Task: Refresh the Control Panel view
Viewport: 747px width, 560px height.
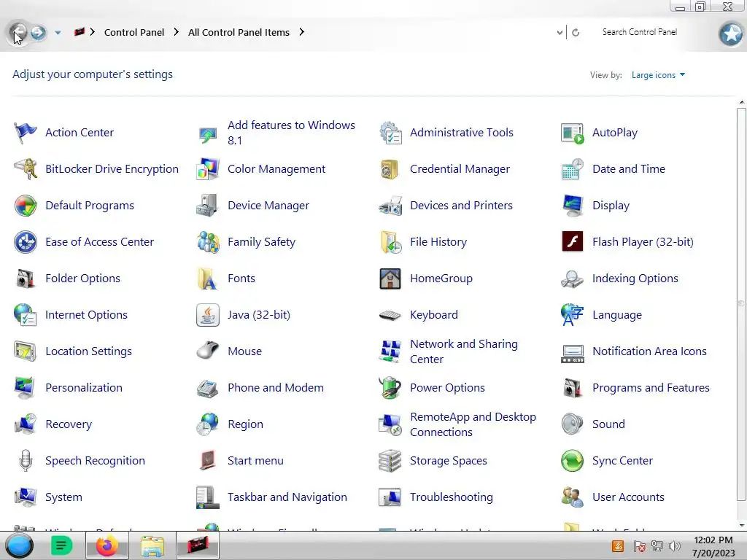Action: point(576,32)
